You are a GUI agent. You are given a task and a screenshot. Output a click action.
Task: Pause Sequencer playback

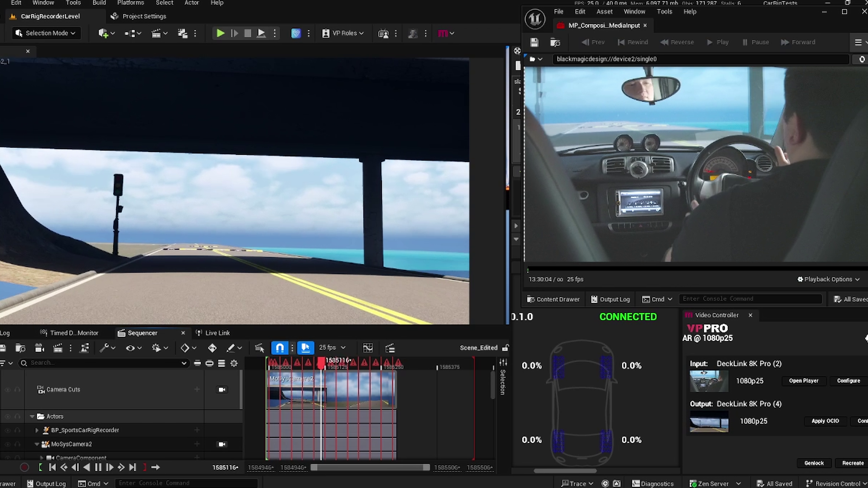pyautogui.click(x=98, y=467)
